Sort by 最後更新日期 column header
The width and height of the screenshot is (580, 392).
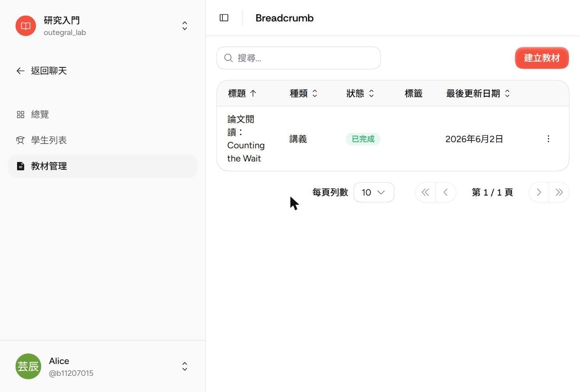pyautogui.click(x=478, y=94)
